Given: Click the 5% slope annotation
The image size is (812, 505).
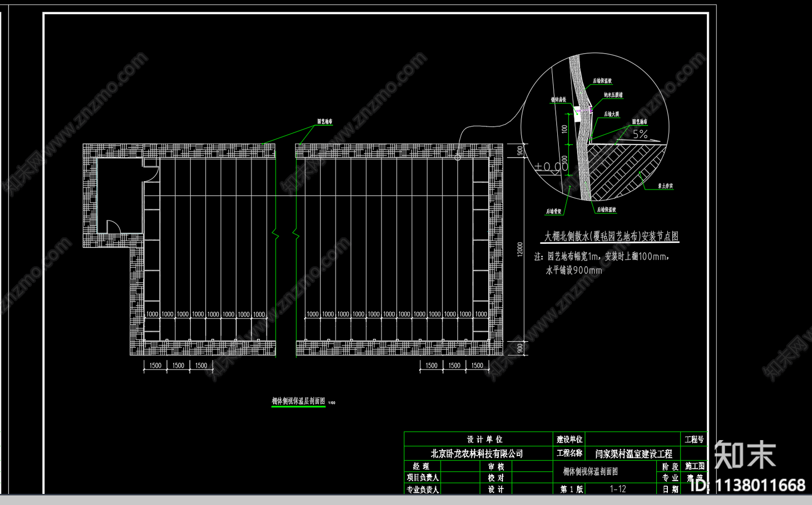Looking at the screenshot, I should click(640, 134).
